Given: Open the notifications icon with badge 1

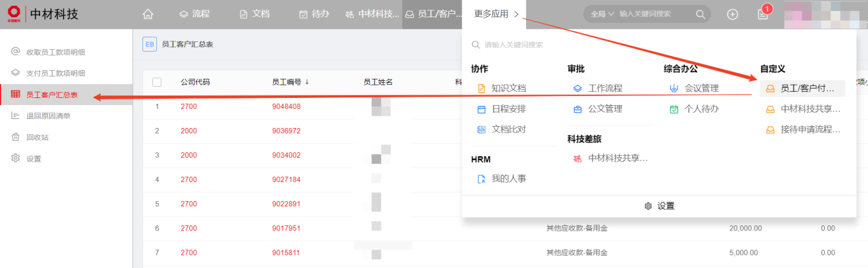Looking at the screenshot, I should 763,14.
